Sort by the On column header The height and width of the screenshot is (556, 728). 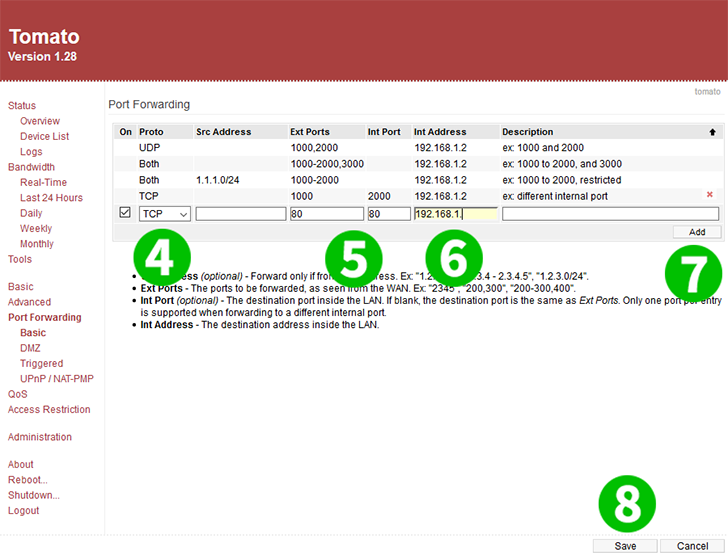click(x=125, y=132)
